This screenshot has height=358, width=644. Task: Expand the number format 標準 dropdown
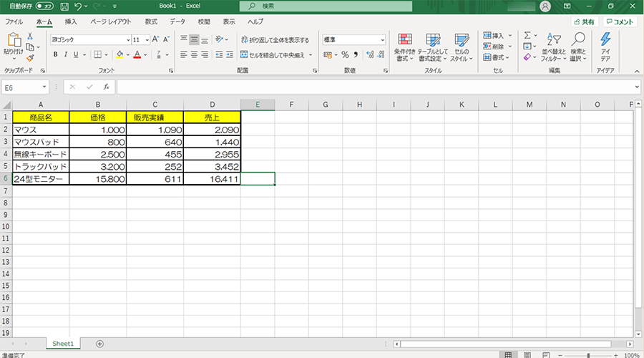(382, 40)
